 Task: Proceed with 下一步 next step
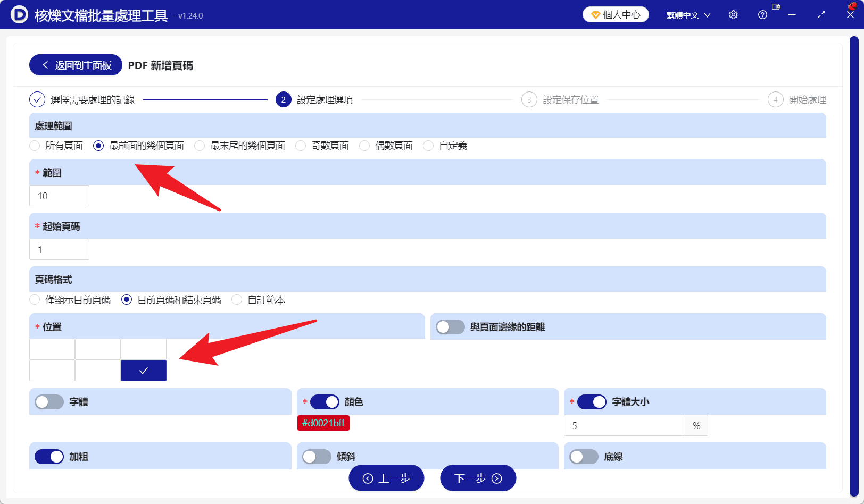click(478, 478)
